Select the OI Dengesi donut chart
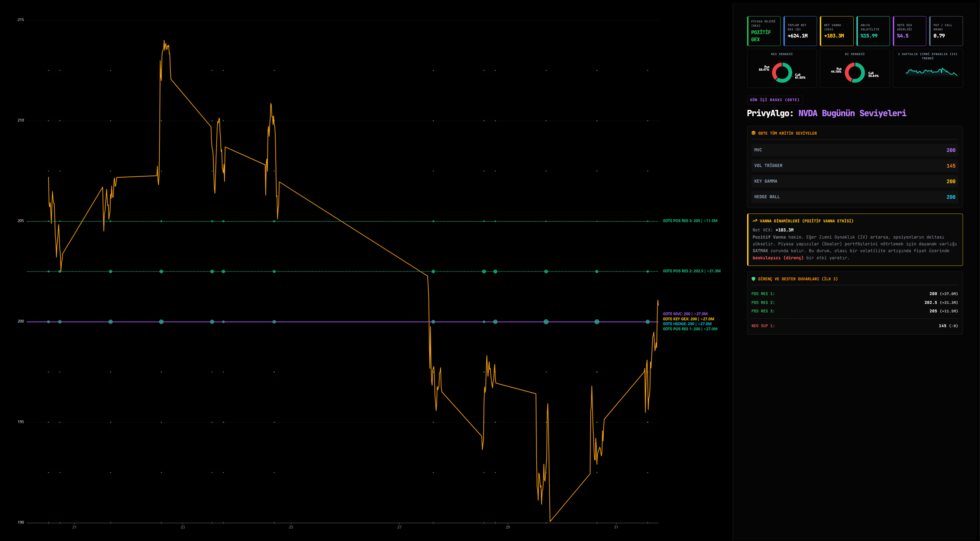 pos(855,72)
